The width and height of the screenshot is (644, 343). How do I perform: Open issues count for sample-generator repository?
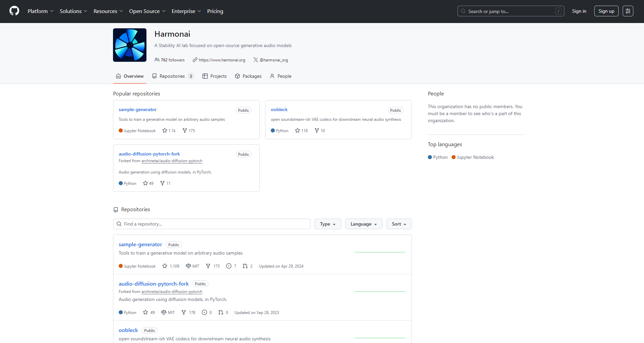pyautogui.click(x=231, y=266)
